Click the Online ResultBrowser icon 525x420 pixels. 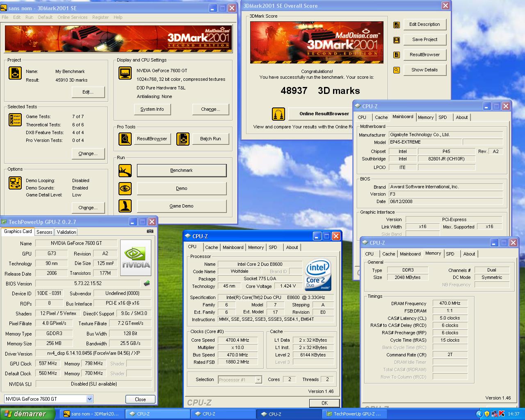point(278,114)
